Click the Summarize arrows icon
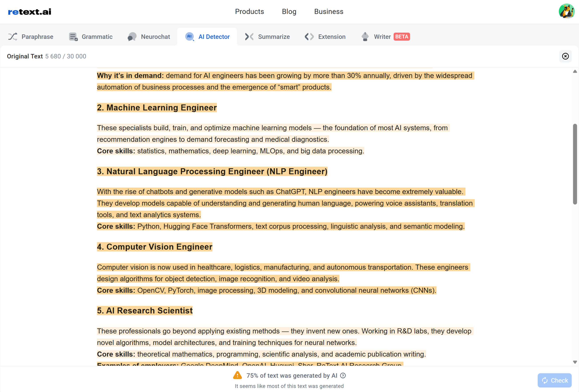Image resolution: width=579 pixels, height=392 pixels. [x=249, y=37]
